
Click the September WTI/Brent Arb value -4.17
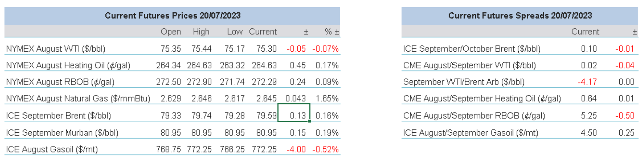[587, 82]
